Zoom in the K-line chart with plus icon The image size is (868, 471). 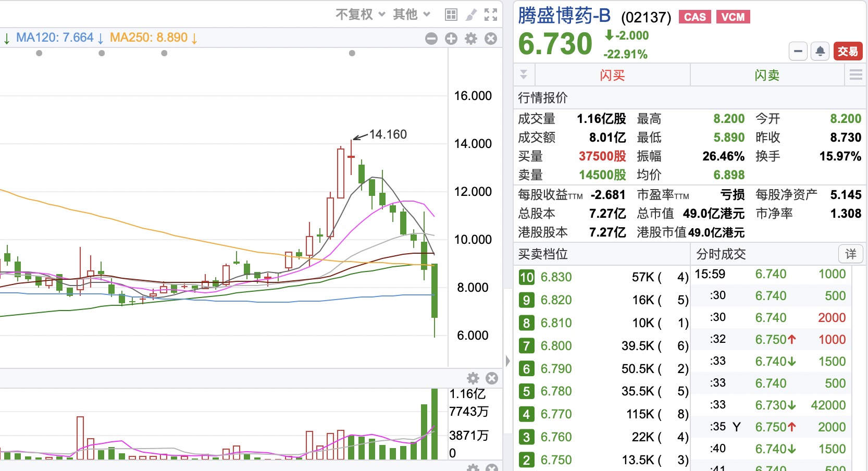click(x=451, y=39)
